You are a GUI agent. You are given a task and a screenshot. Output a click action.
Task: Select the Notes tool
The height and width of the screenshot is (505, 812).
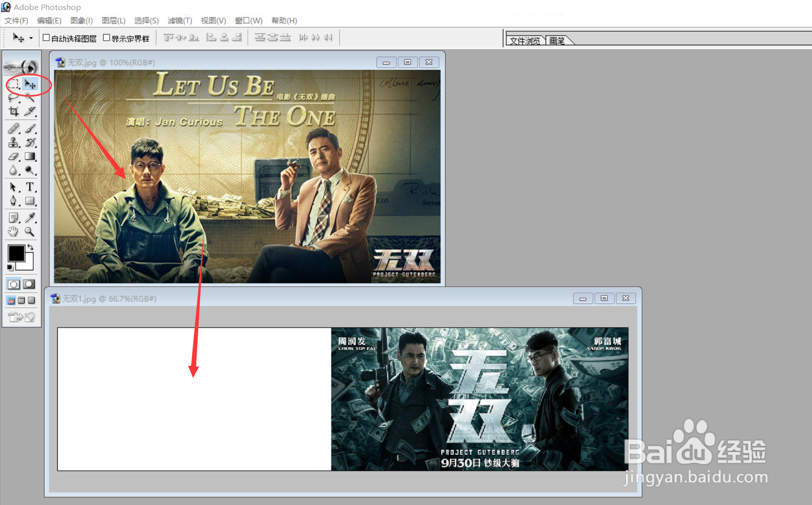[14, 218]
